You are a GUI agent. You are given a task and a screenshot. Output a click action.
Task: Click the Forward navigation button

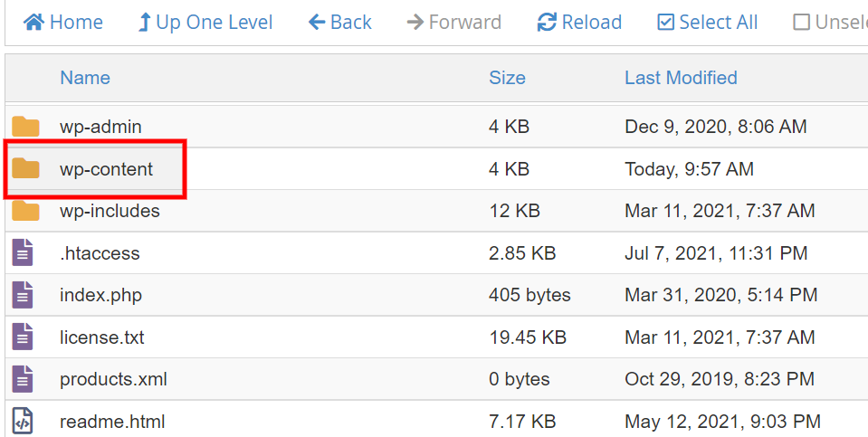pyautogui.click(x=453, y=22)
